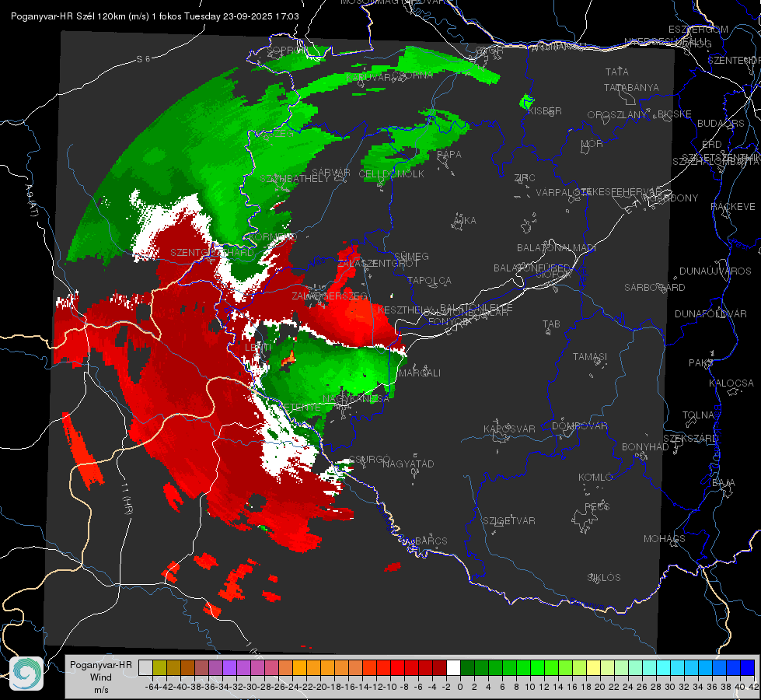The height and width of the screenshot is (700, 761).
Task: Click the CSURGO city label
Action: point(370,460)
